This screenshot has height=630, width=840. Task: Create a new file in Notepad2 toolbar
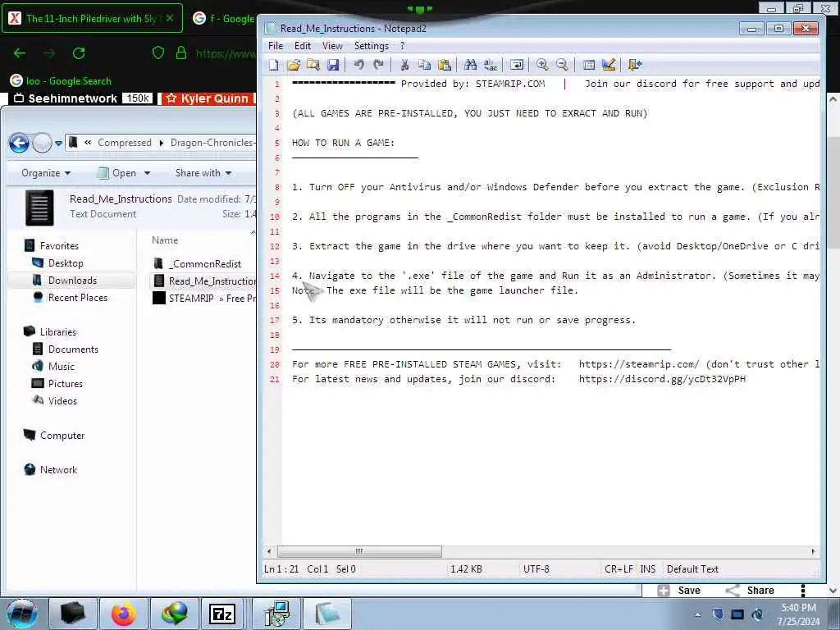(x=274, y=65)
